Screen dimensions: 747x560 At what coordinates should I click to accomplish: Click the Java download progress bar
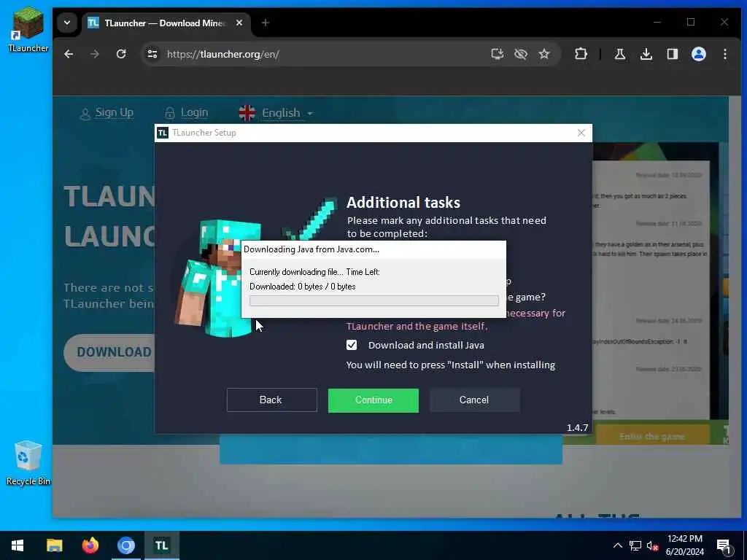(374, 301)
